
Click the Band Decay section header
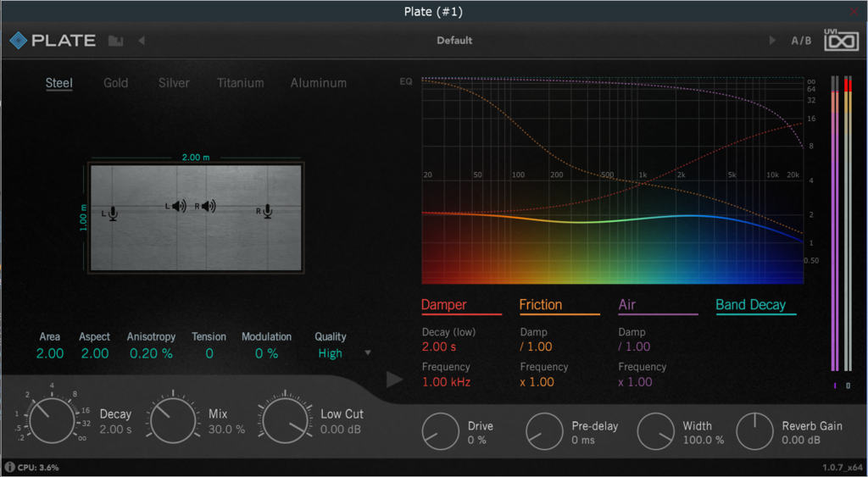coord(751,304)
